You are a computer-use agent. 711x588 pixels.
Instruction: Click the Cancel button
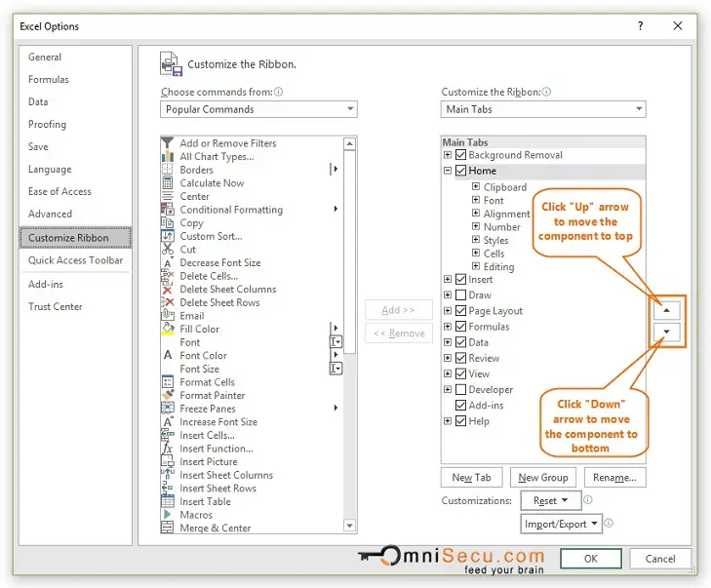coord(660,559)
